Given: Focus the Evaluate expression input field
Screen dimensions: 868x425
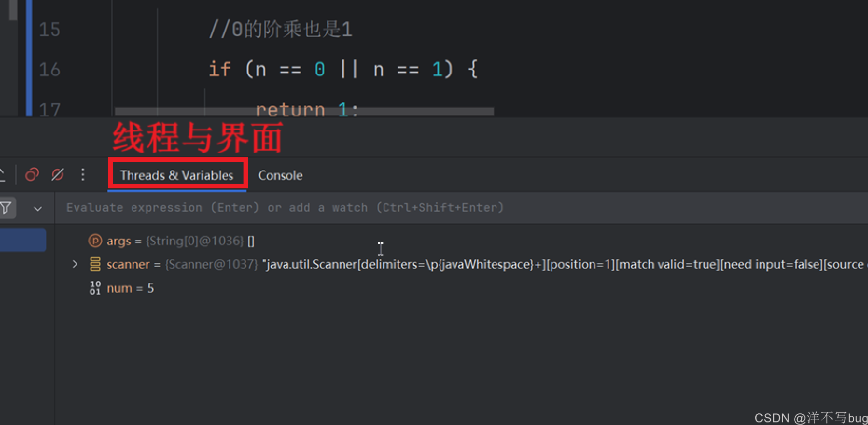Looking at the screenshot, I should pyautogui.click(x=460, y=208).
